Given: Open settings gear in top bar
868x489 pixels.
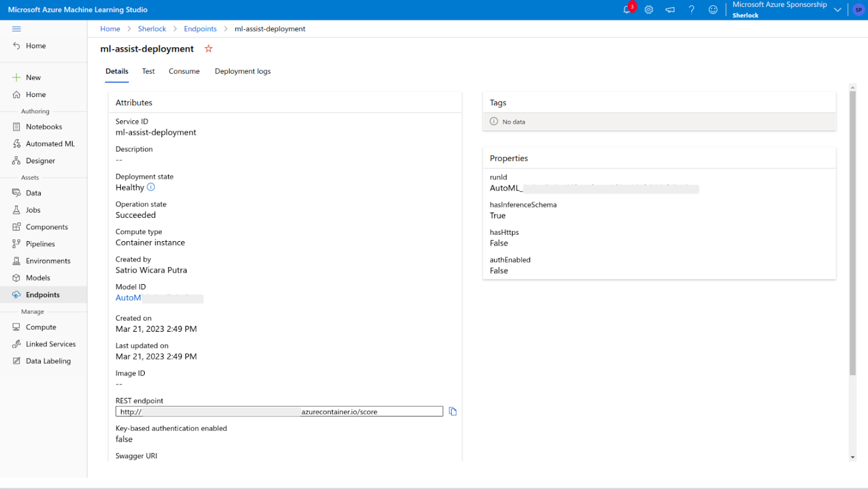Looking at the screenshot, I should point(649,10).
